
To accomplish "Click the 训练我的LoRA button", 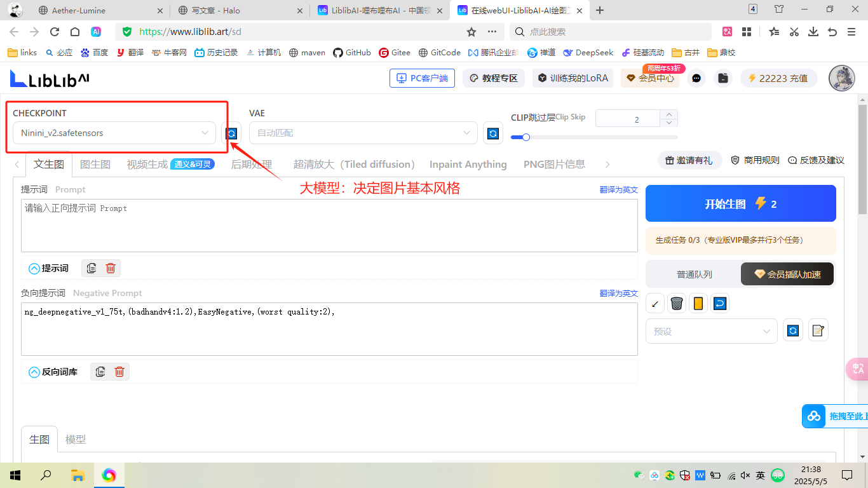I will click(x=573, y=78).
